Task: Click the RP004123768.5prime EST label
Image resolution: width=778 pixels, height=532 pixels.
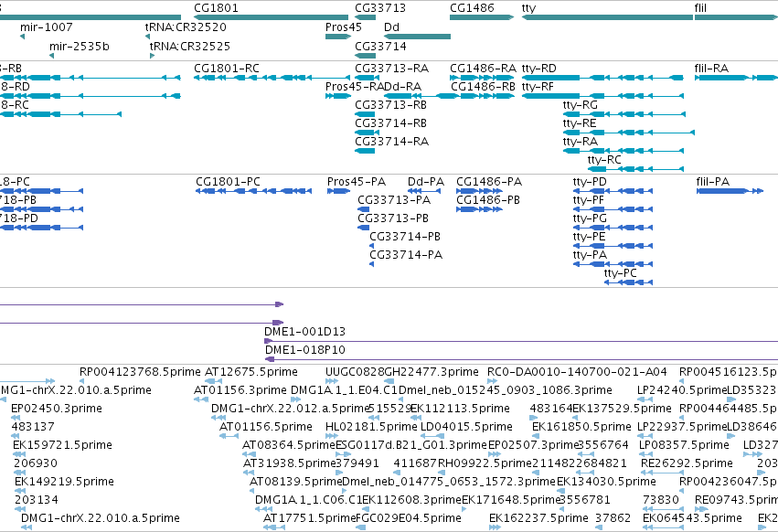Action: [140, 372]
